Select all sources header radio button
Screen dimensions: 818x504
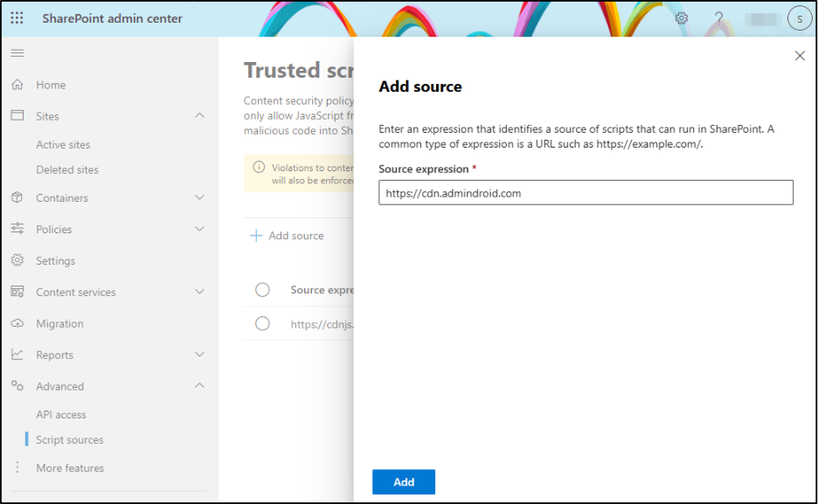click(262, 290)
